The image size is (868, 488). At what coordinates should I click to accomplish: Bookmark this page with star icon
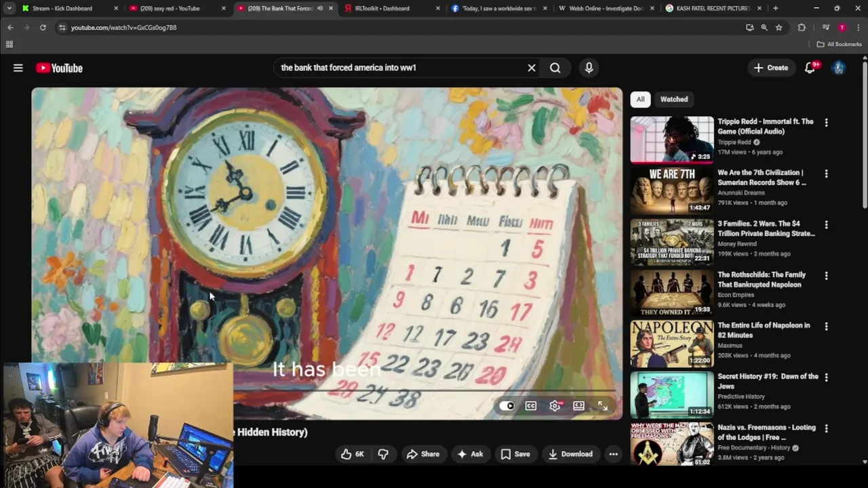tap(779, 27)
